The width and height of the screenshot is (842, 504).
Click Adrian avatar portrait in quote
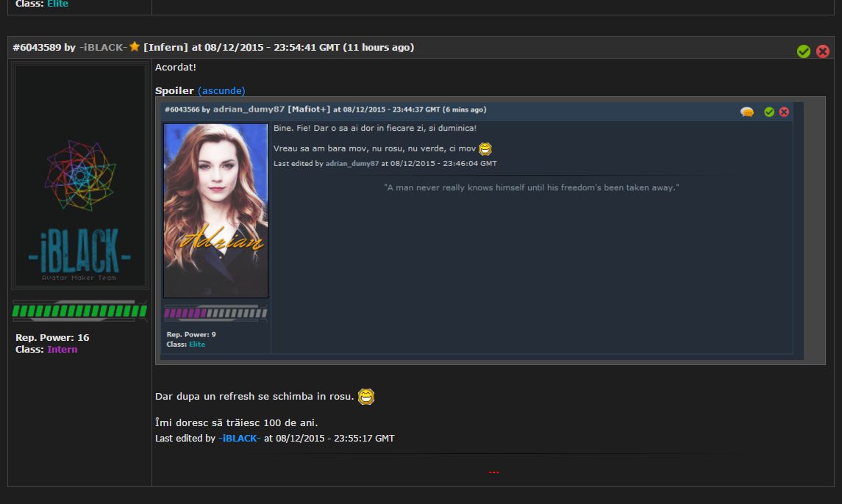[x=216, y=210]
